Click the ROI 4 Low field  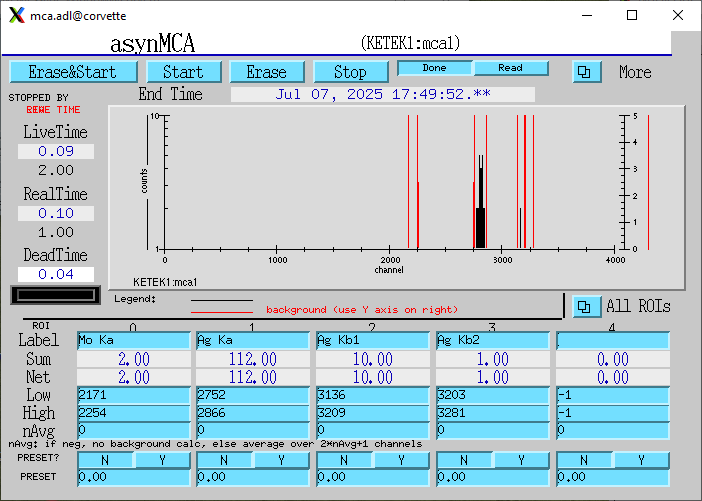(x=613, y=395)
